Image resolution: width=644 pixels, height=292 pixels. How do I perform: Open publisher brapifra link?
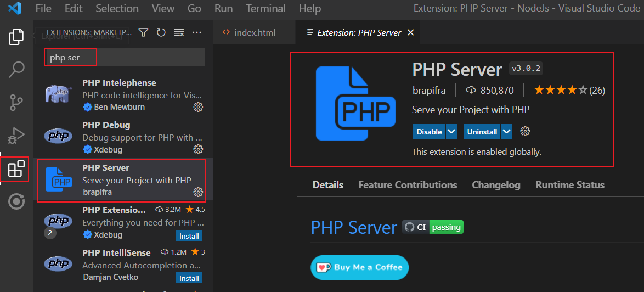click(429, 91)
